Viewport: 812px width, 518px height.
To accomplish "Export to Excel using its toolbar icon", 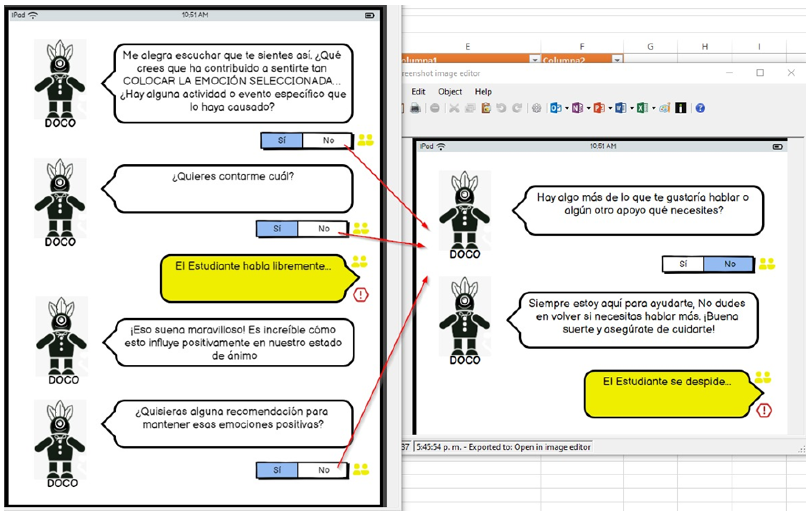I will pos(642,108).
